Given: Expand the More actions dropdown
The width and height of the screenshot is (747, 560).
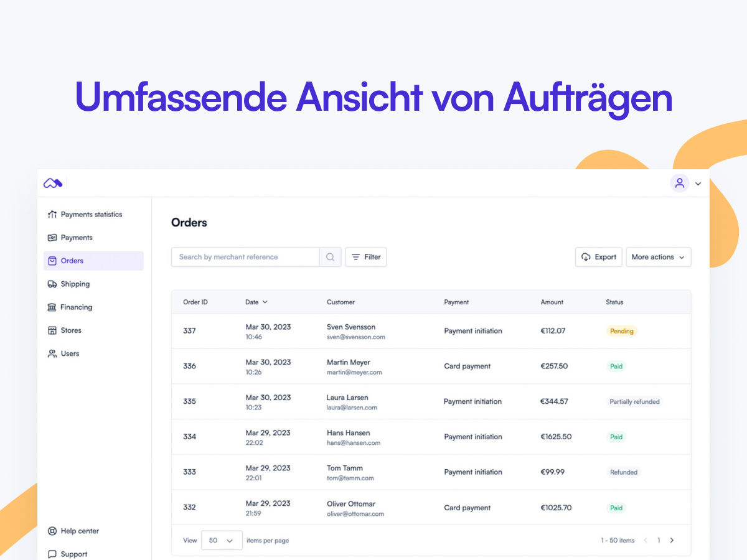Looking at the screenshot, I should pos(658,257).
